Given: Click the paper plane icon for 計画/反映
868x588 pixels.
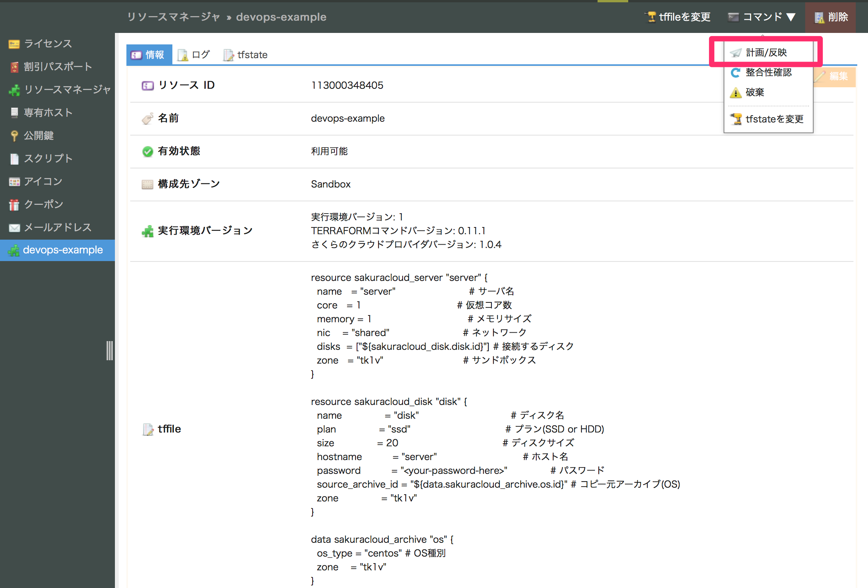Looking at the screenshot, I should (x=736, y=53).
